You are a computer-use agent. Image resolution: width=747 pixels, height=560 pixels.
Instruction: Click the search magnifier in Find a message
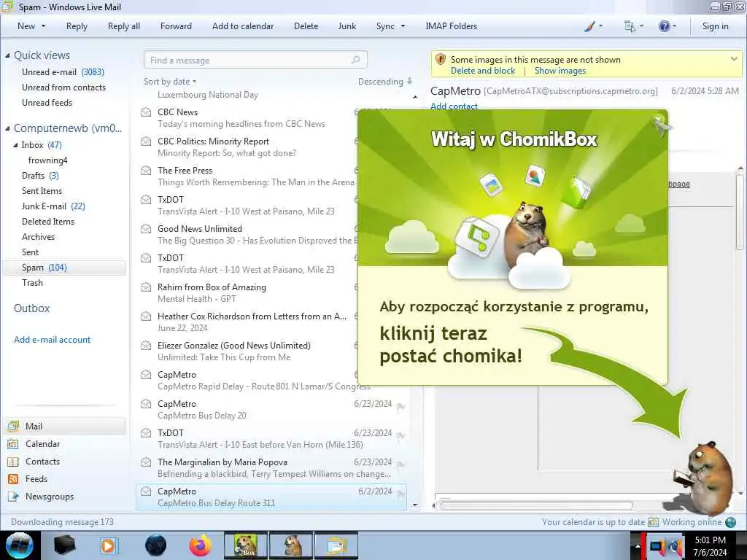(355, 60)
